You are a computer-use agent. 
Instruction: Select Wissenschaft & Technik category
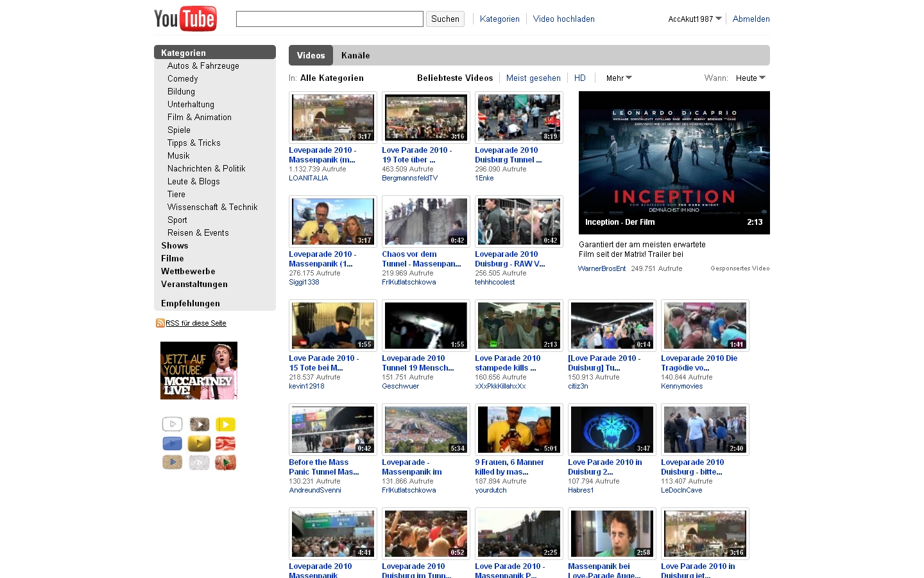pyautogui.click(x=212, y=207)
